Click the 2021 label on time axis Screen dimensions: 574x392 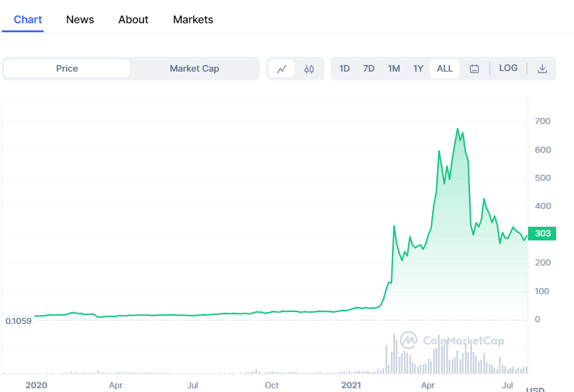click(351, 385)
